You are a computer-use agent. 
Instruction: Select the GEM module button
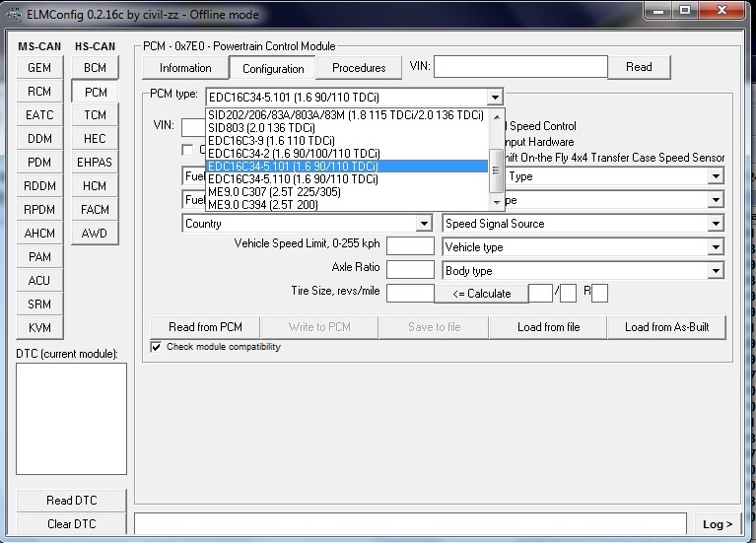tap(39, 68)
